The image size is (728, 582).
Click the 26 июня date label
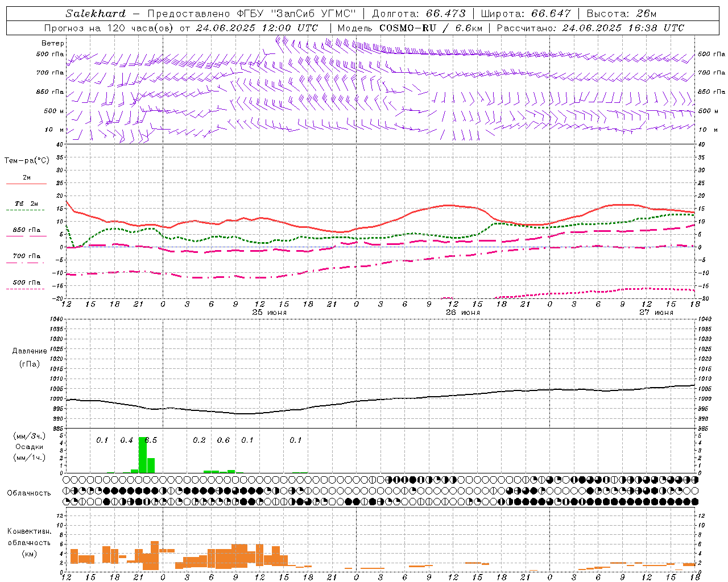click(462, 313)
